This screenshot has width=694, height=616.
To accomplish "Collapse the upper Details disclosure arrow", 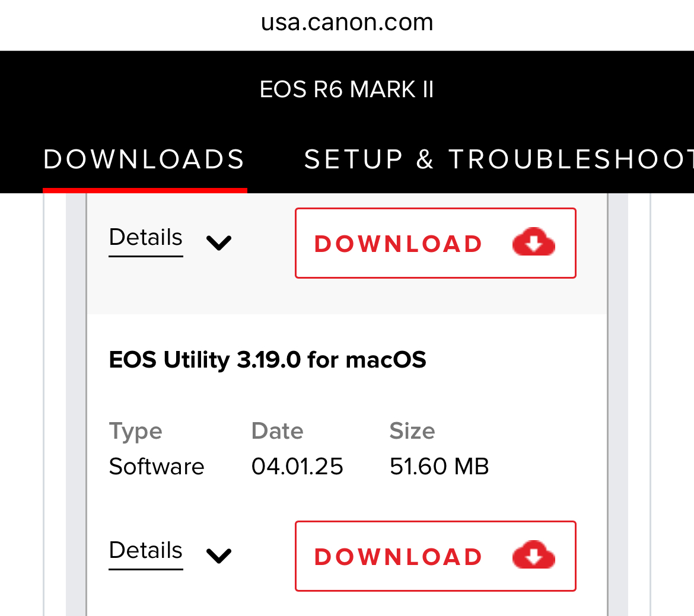I will point(218,242).
